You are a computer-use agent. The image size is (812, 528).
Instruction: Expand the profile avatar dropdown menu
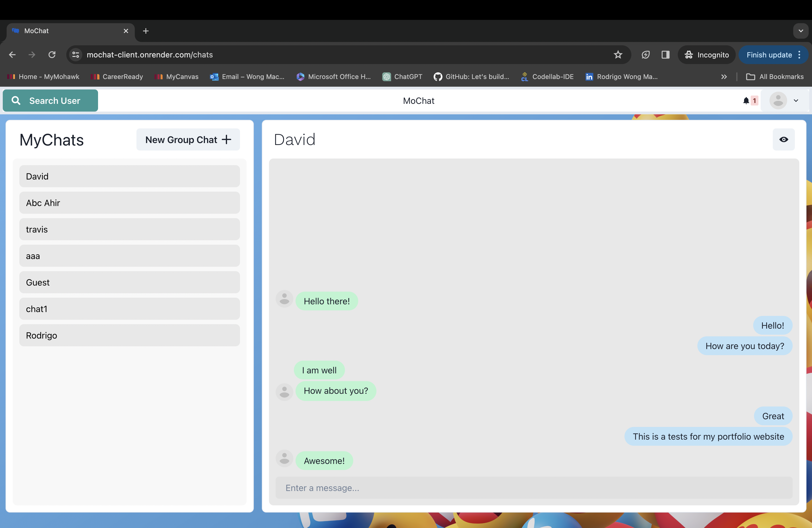(796, 101)
